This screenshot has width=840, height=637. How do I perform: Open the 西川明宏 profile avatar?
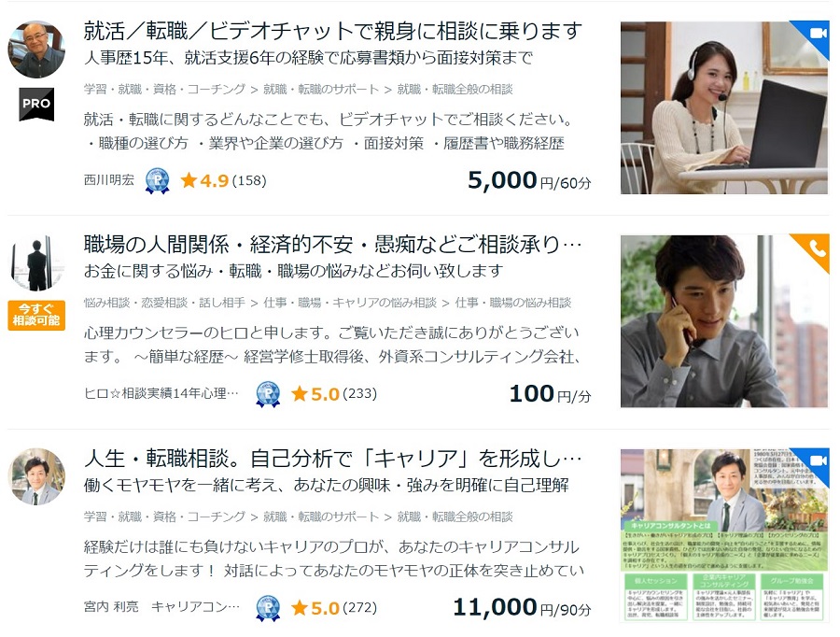pyautogui.click(x=36, y=50)
